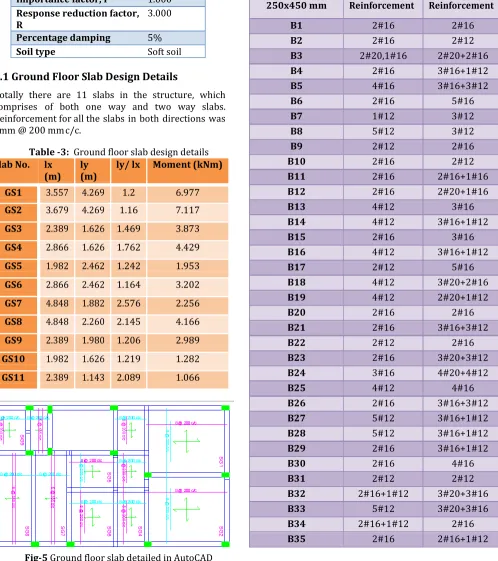Select slab row label 'GS10'
The height and width of the screenshot is (561, 498).
pyautogui.click(x=13, y=359)
